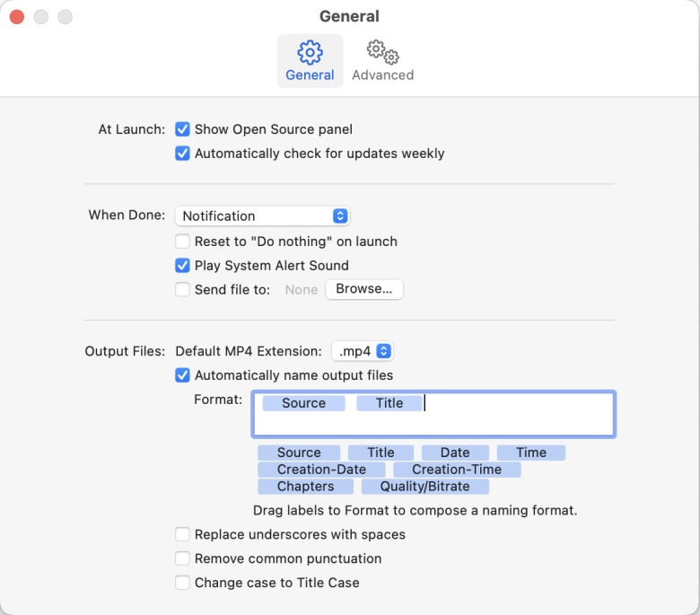Click the Creation-Date label token
Viewport: 700px width, 615px height.
pos(321,470)
